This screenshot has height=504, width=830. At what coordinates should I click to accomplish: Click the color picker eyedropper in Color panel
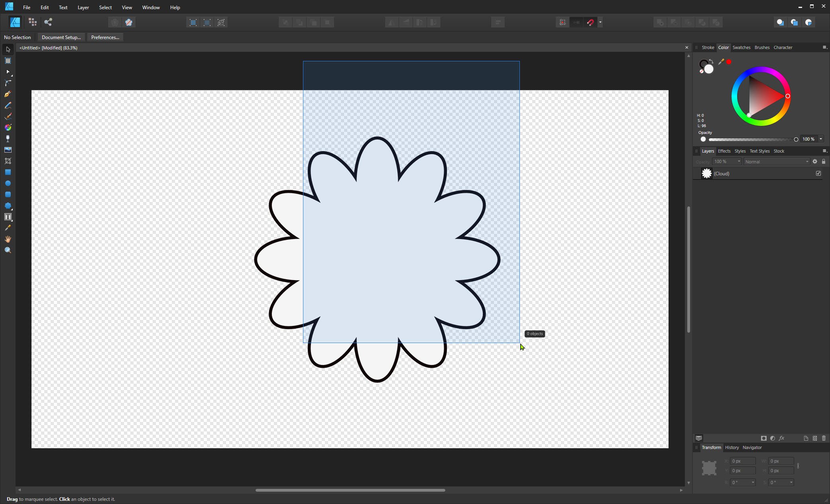coord(721,62)
